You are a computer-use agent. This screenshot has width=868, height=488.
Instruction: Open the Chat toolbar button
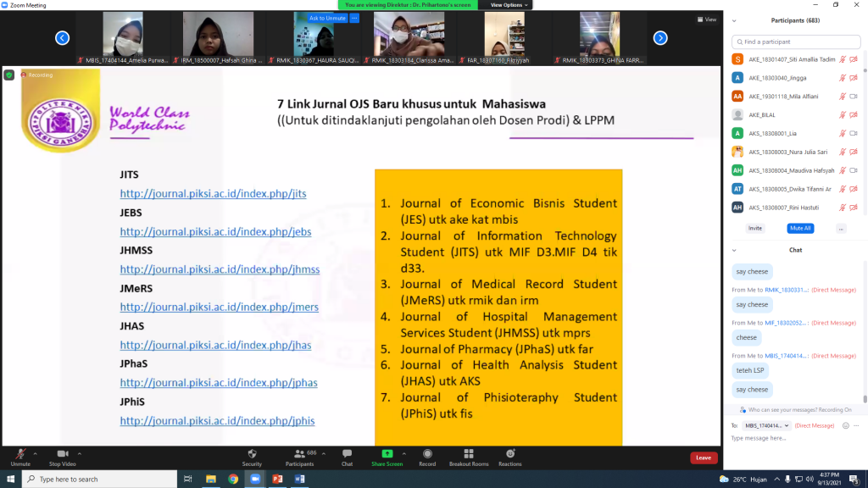(x=347, y=457)
